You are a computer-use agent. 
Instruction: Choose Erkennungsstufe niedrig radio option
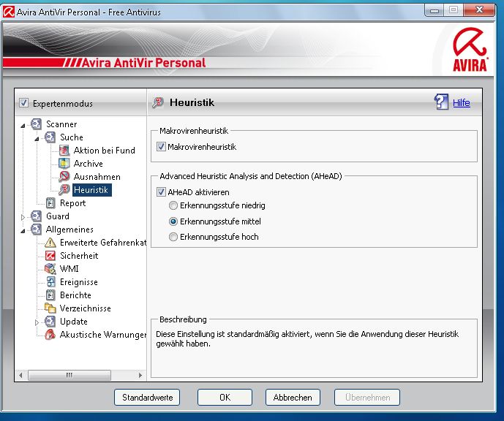coord(173,206)
